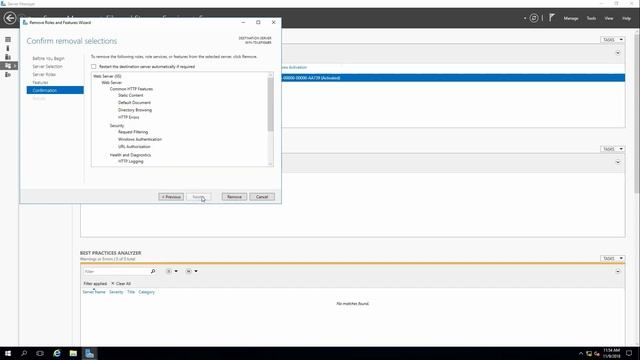The image size is (640, 360).
Task: Open the Windows Start button
Action: pyautogui.click(x=8, y=353)
